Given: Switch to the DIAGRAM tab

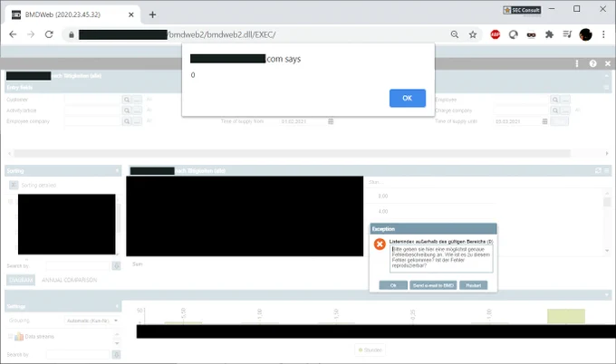Looking at the screenshot, I should point(21,280).
